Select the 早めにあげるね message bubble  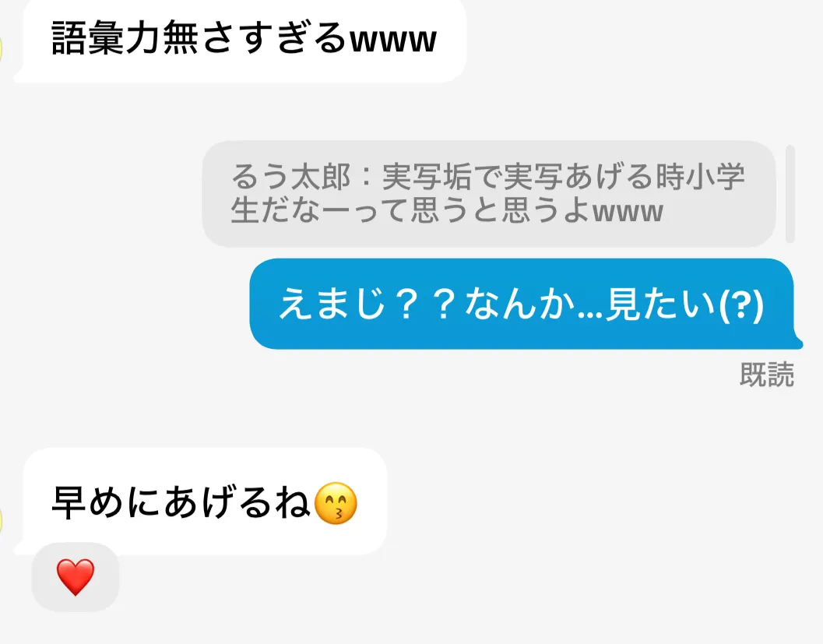pos(201,501)
